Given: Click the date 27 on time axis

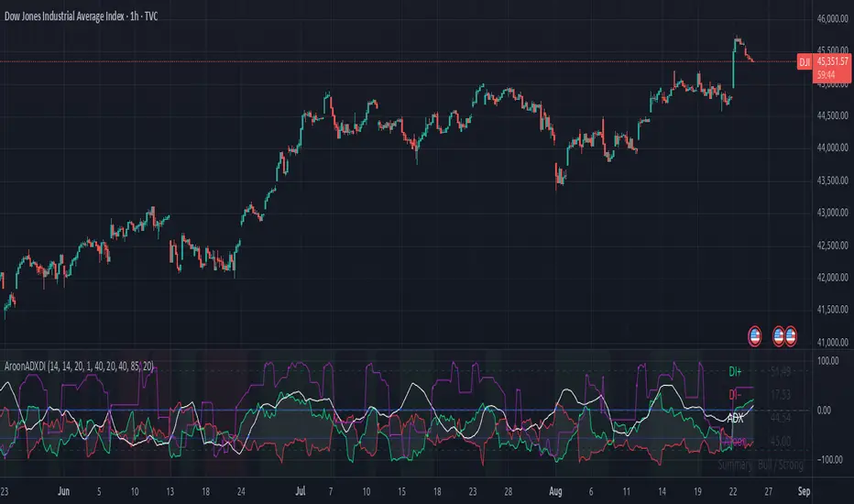Looking at the screenshot, I should 769,491.
